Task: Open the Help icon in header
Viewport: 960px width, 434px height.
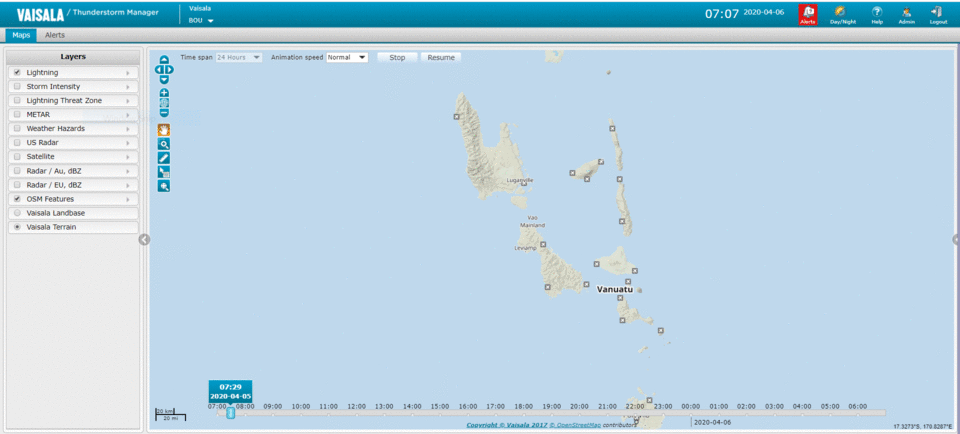Action: 877,12
